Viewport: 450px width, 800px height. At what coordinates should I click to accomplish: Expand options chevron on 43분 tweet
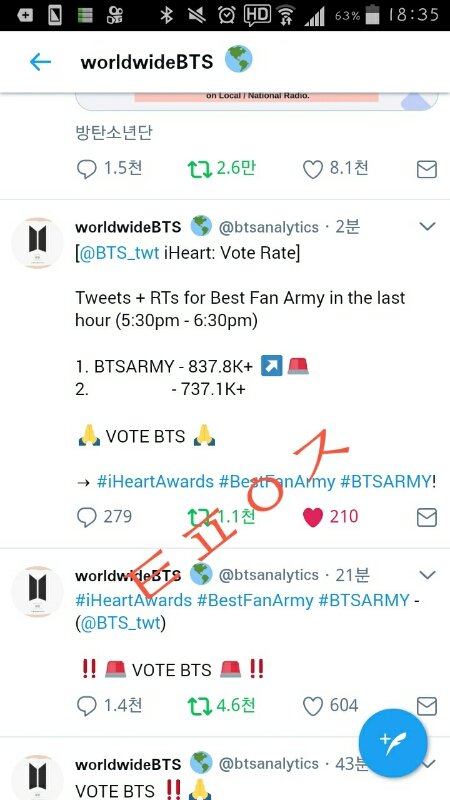point(430,763)
